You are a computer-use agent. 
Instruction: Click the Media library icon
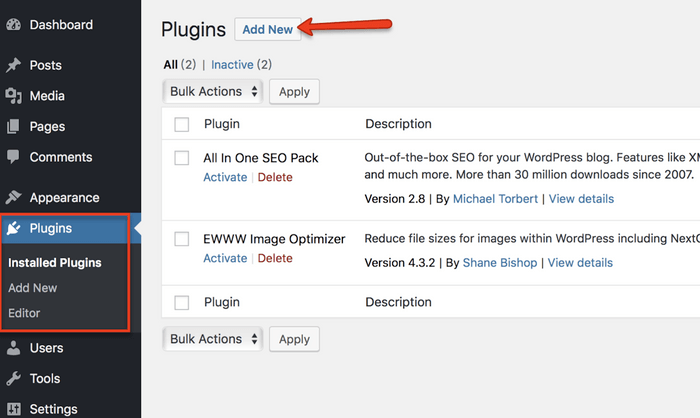pos(13,96)
